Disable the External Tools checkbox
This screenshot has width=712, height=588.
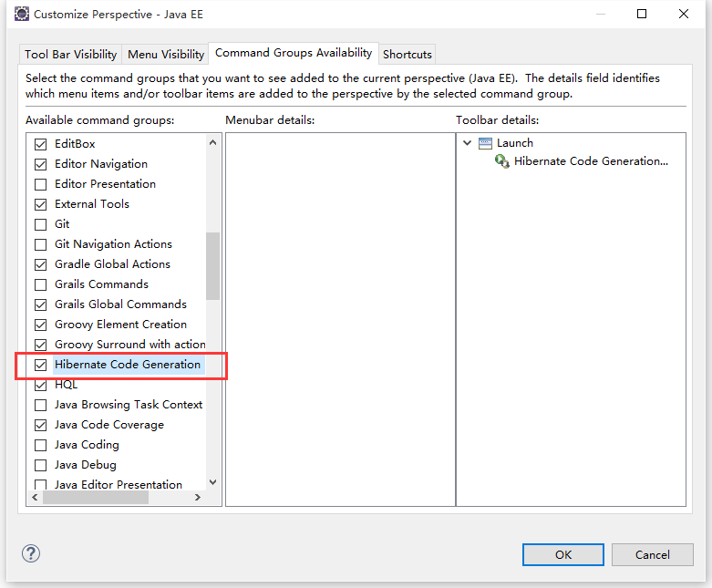click(40, 204)
